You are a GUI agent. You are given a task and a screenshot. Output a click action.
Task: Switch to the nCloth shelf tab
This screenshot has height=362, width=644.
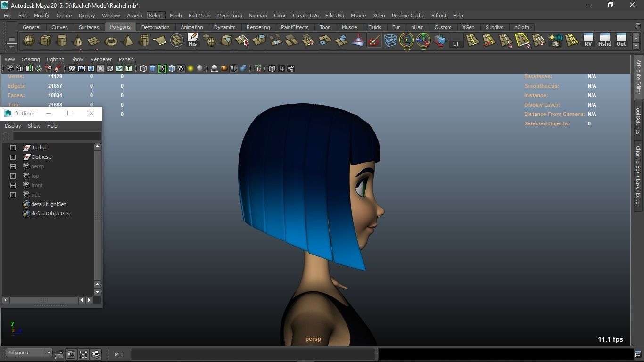[x=521, y=27]
